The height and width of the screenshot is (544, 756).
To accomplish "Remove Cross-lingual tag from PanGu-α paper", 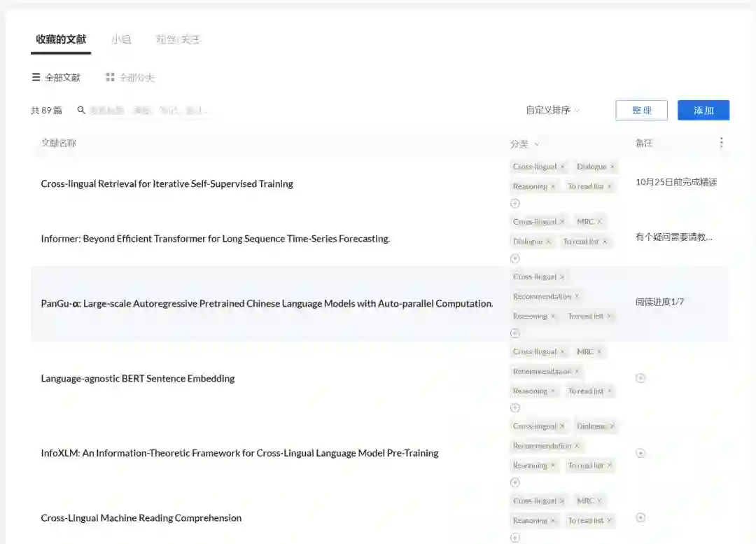I will (x=562, y=277).
